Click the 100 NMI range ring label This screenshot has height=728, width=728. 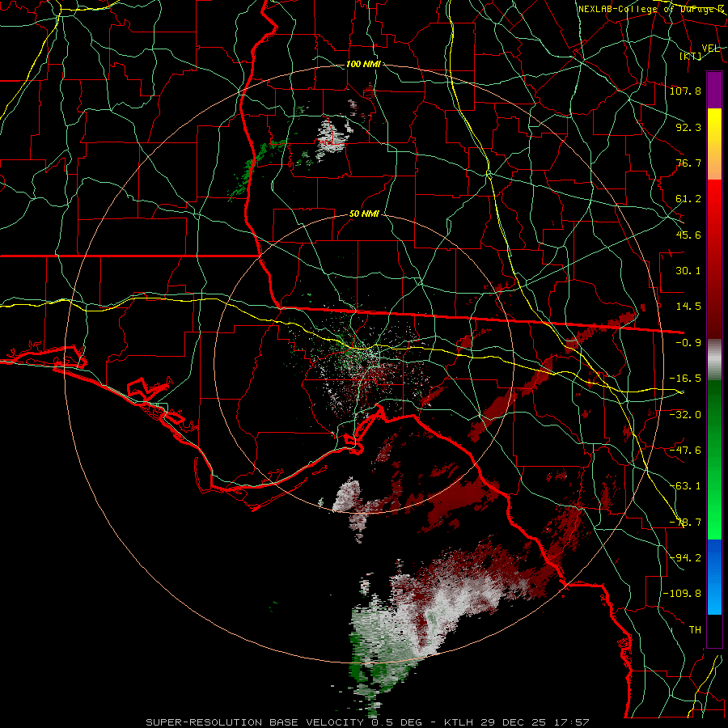[x=363, y=64]
